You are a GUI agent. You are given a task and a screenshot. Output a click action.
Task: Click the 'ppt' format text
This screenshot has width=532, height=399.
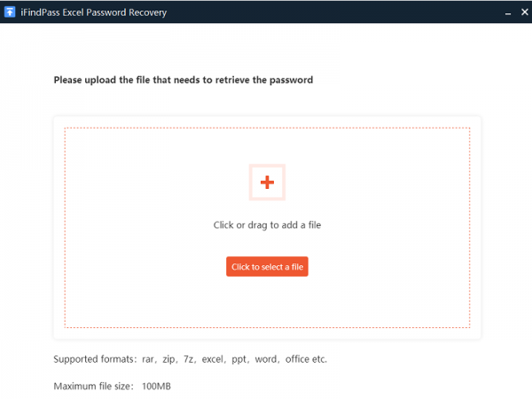pos(239,359)
